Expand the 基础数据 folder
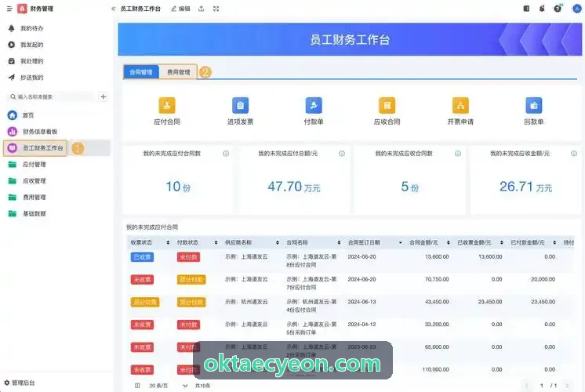Screen dimensions: 585x392 click(x=27, y=214)
